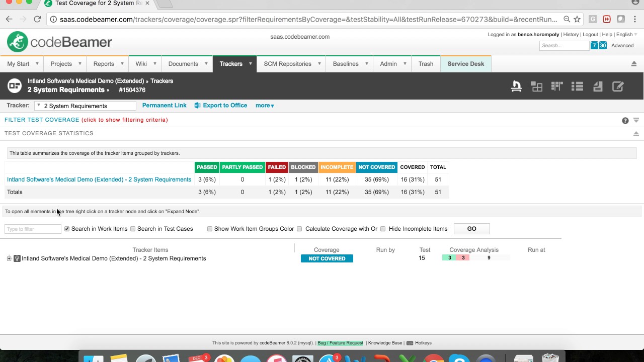Open the Trash tab

point(426,64)
